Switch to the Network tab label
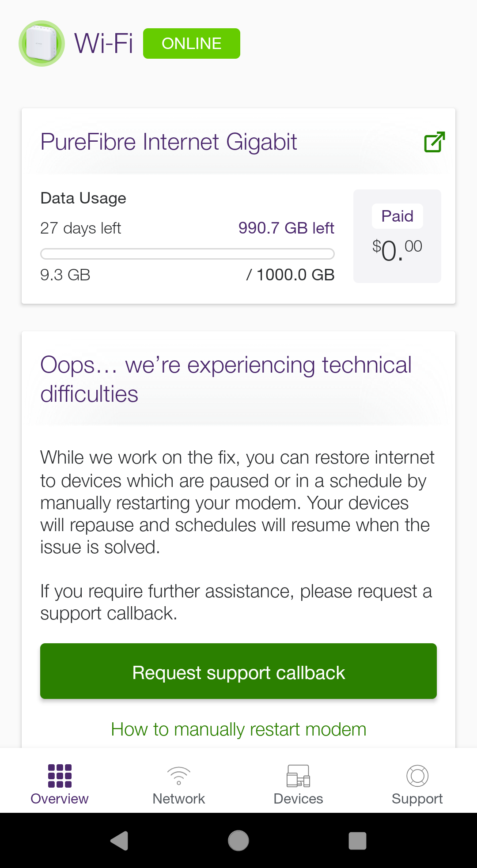This screenshot has width=477, height=868. [x=179, y=799]
